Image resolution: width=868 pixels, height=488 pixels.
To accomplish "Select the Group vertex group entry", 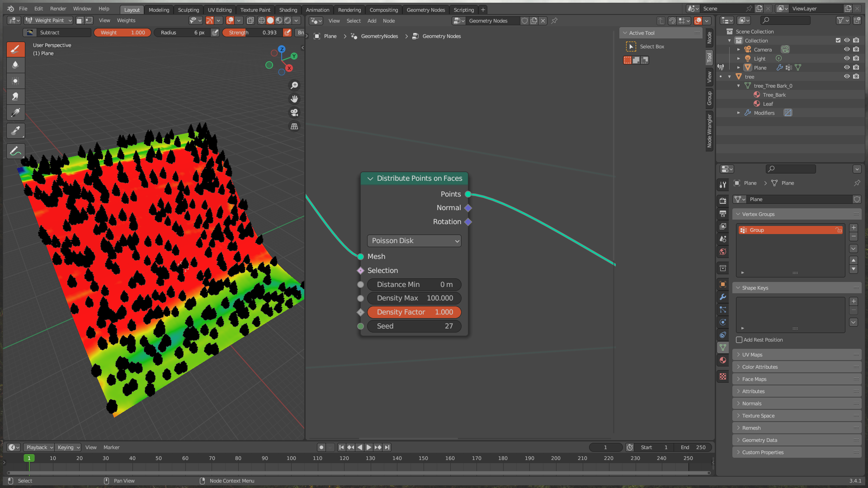I will click(x=790, y=230).
